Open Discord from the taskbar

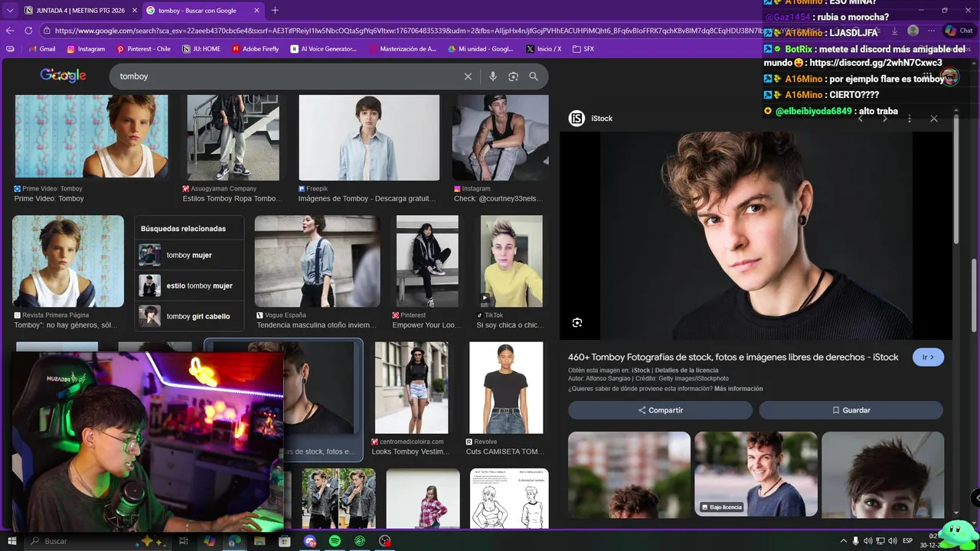pyautogui.click(x=309, y=541)
